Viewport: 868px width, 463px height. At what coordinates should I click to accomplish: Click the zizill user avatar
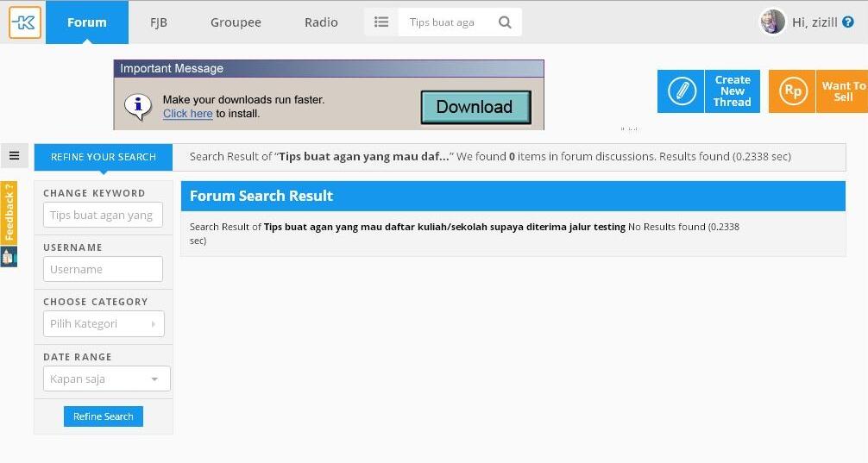(x=771, y=22)
